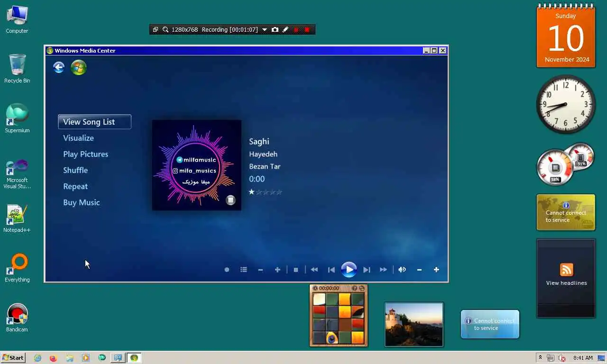Open Microsoft Visual Studio shortcut
Screen dimensions: 607x364
(x=17, y=174)
